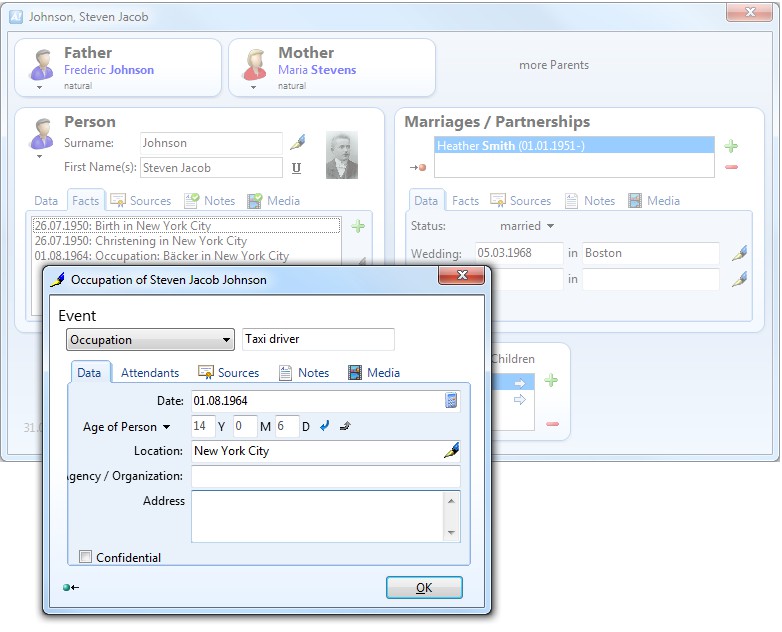The image size is (782, 632).
Task: Select Christening in New York City fact
Action: (187, 241)
